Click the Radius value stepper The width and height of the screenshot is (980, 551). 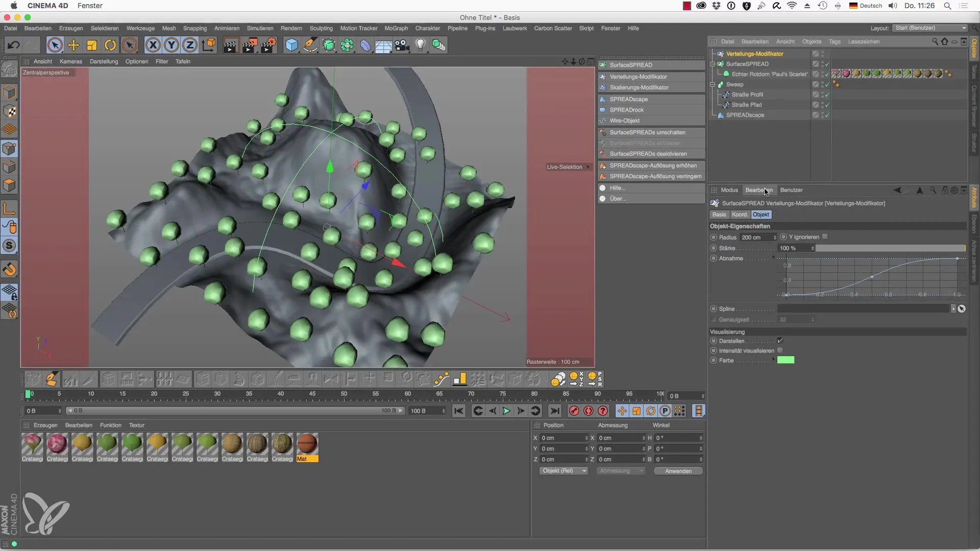point(774,237)
